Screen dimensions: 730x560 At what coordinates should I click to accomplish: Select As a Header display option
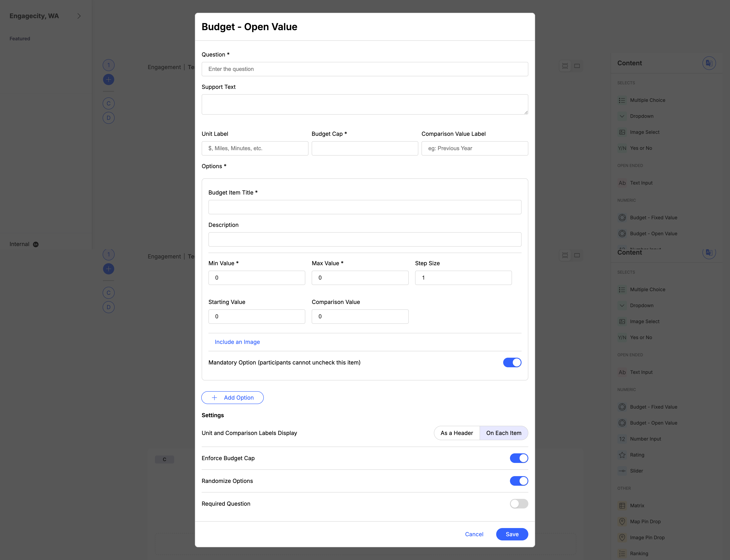[x=456, y=433]
